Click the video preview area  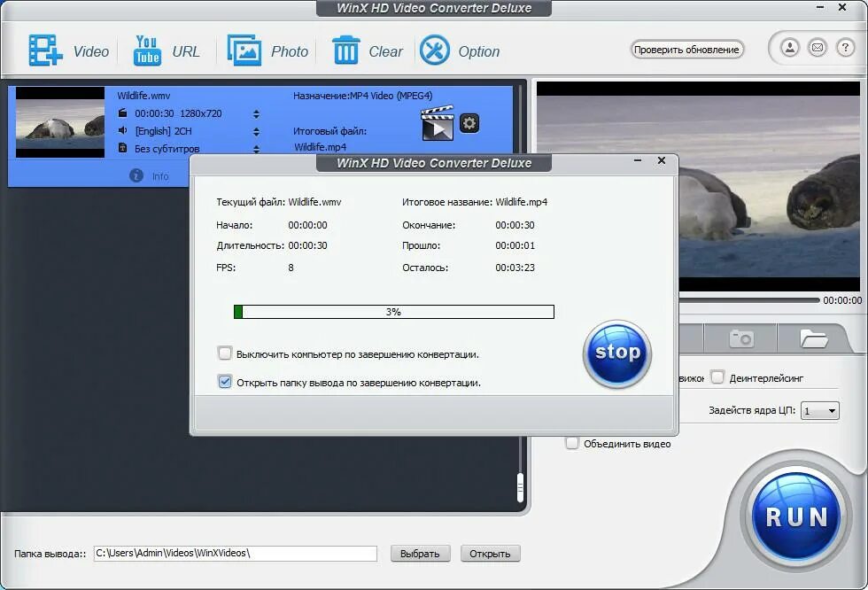pos(769,186)
